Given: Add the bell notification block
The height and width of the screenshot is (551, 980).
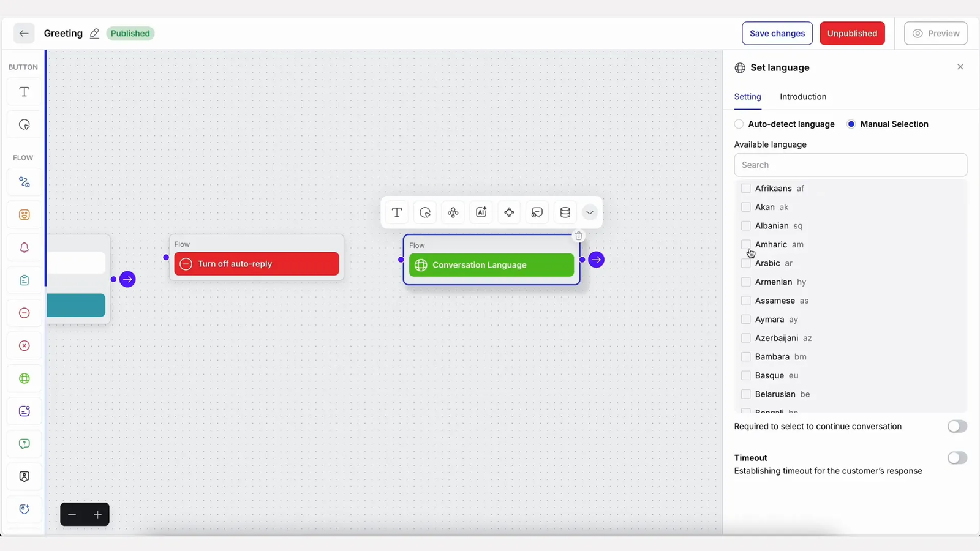Looking at the screenshot, I should pos(24,248).
